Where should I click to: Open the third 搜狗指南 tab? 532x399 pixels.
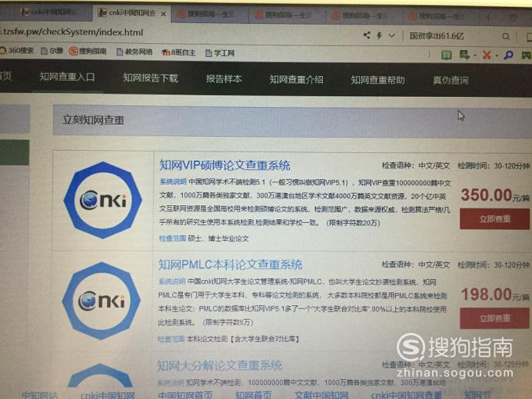point(364,15)
